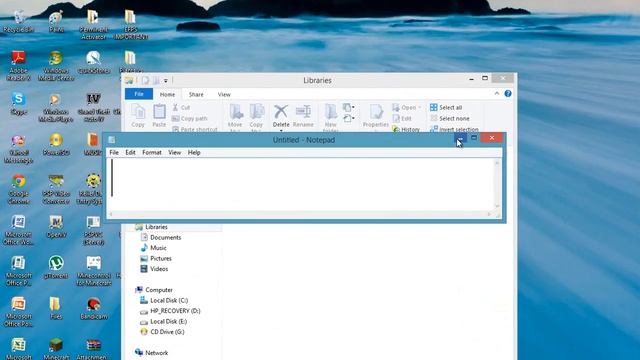This screenshot has width=640, height=360.
Task: Open the EFPS IMPORTANT folder on the desktop
Action: pos(131,24)
